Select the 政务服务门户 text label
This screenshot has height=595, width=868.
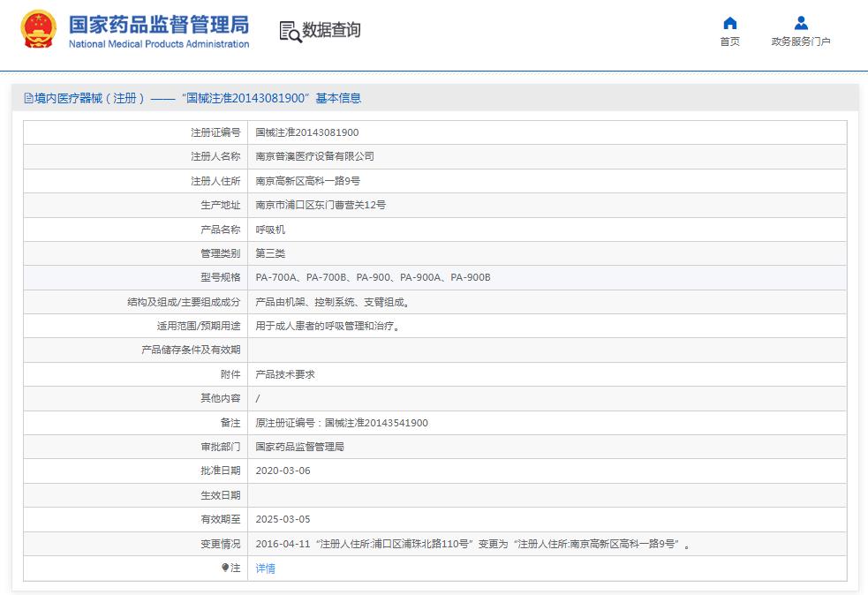800,41
